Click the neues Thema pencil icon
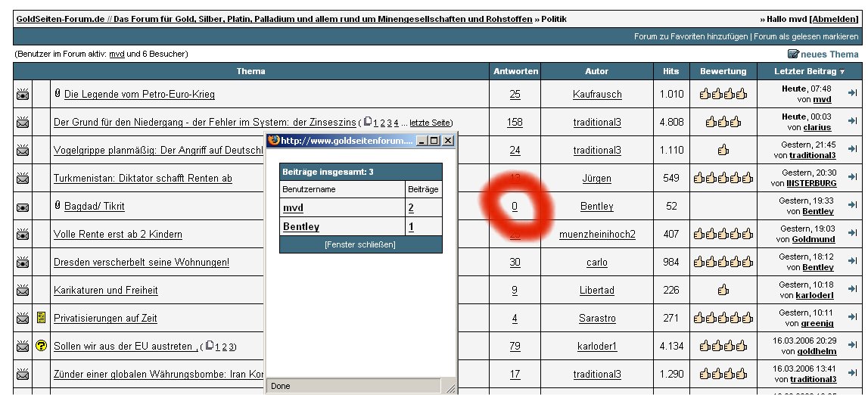The width and height of the screenshot is (868, 395). 793,54
